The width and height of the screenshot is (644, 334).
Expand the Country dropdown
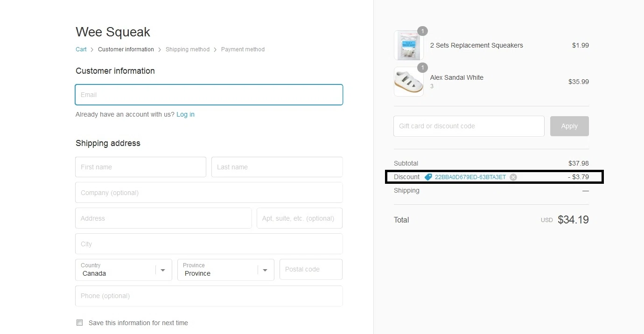(x=124, y=270)
